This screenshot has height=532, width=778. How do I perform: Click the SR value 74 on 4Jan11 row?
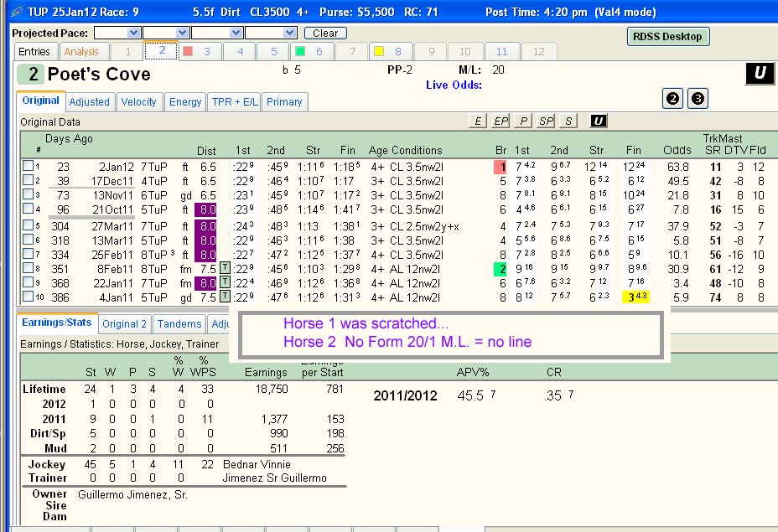click(x=715, y=297)
